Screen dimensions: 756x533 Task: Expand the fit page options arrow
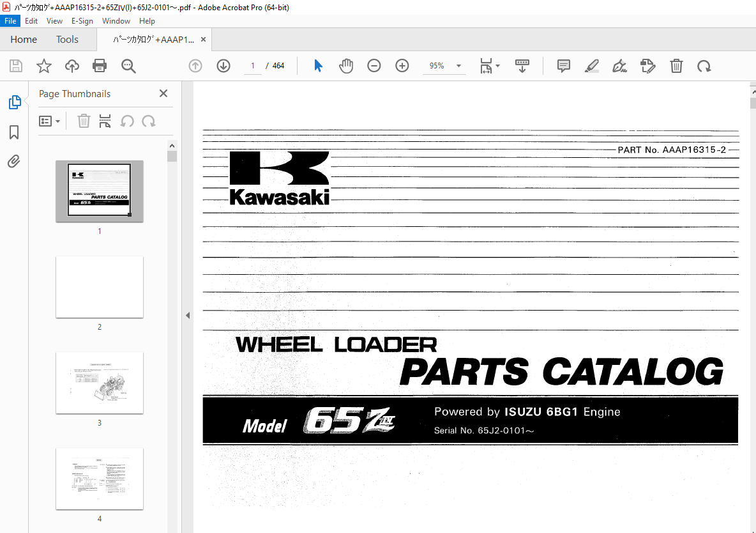pos(498,66)
